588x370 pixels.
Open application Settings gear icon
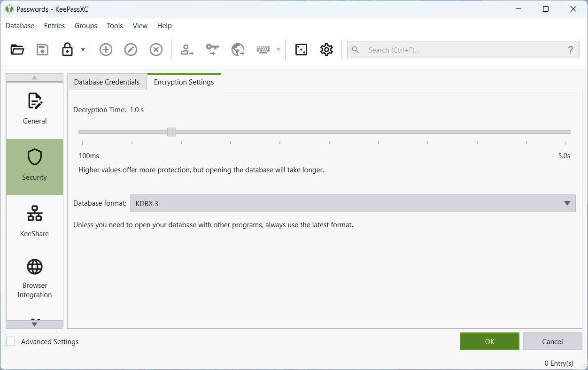click(326, 50)
